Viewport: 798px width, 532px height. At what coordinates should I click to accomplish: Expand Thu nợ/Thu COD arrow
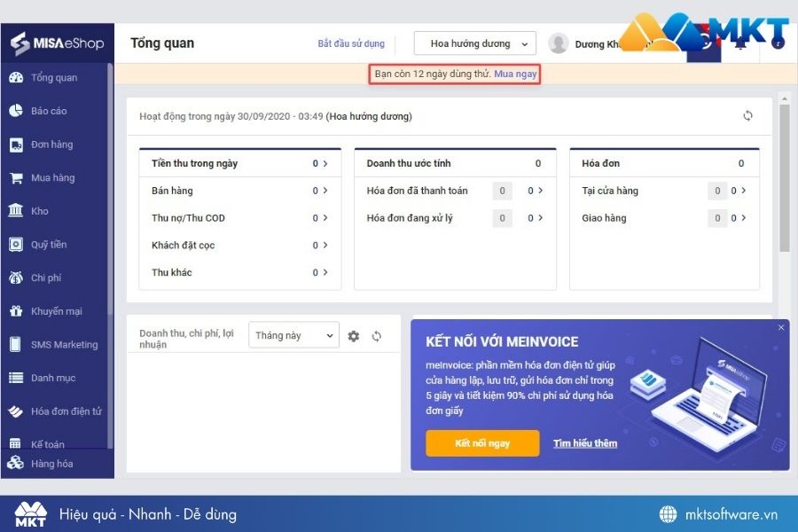[x=325, y=218]
